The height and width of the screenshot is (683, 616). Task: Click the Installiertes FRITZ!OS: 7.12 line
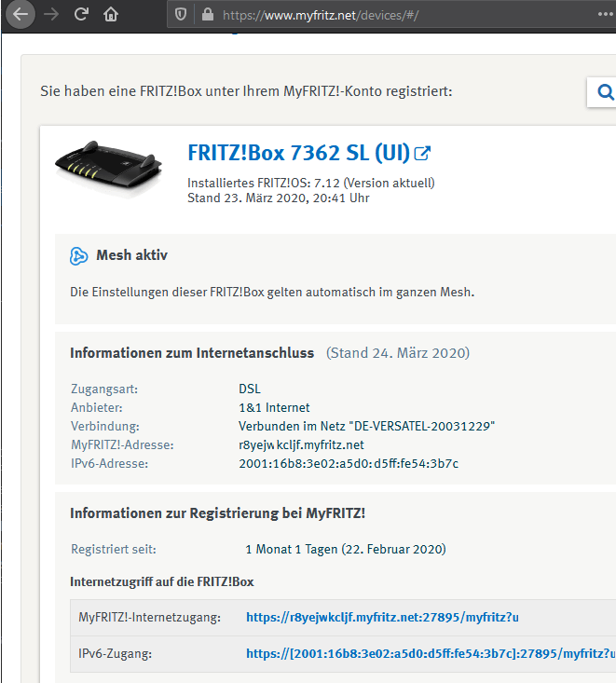pyautogui.click(x=311, y=183)
